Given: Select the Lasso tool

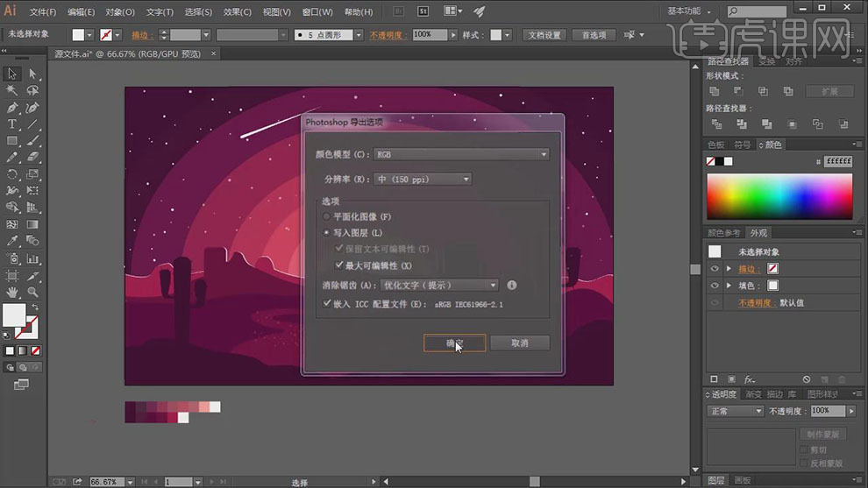Looking at the screenshot, I should 32,90.
